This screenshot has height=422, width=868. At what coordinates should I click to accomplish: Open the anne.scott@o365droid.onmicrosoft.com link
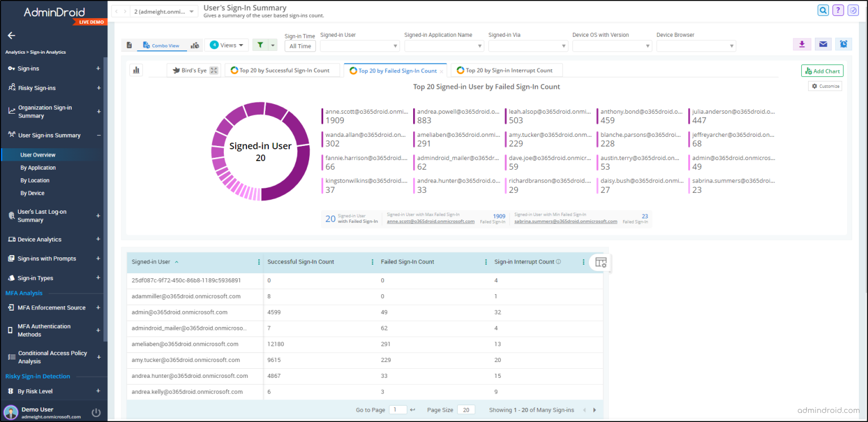click(432, 221)
